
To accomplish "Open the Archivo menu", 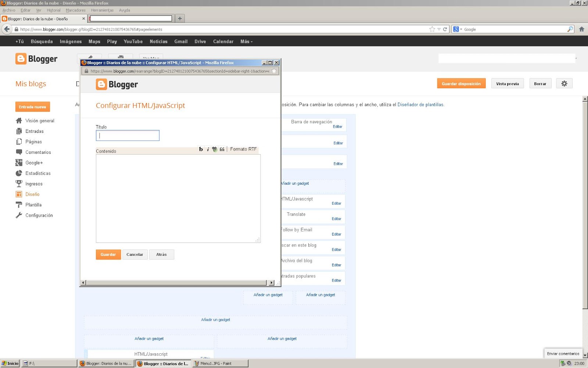I will [x=9, y=10].
